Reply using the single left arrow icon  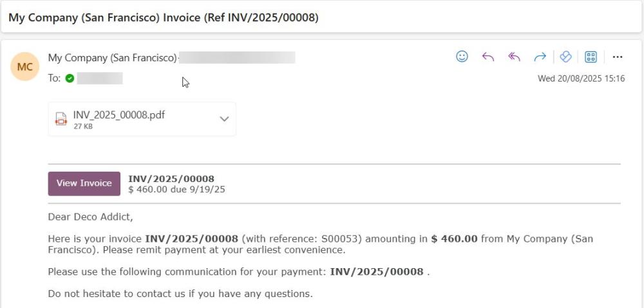[488, 57]
